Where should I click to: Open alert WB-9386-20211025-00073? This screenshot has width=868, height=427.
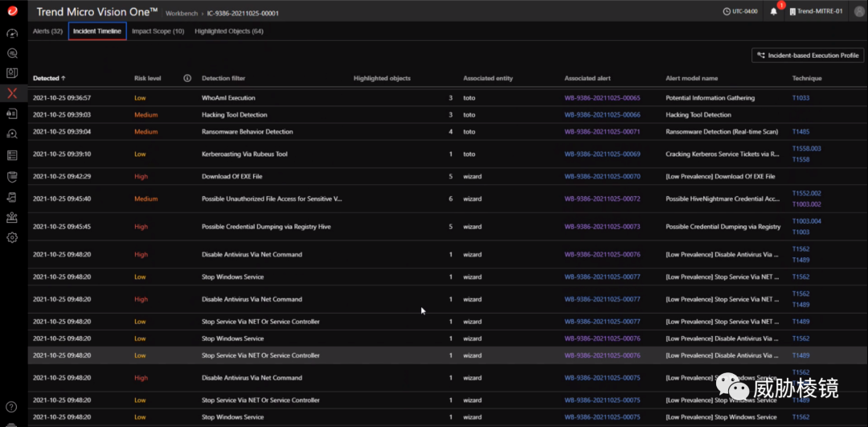tap(602, 227)
